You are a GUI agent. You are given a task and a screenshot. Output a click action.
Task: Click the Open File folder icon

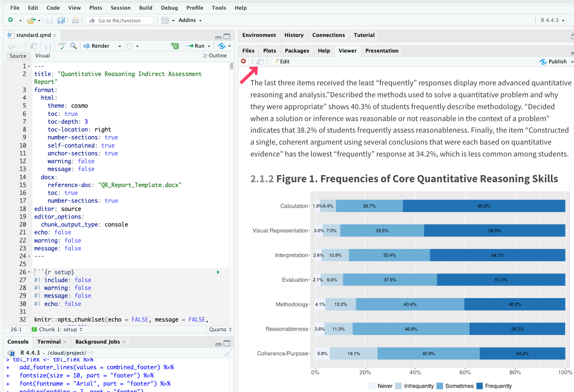pos(31,20)
